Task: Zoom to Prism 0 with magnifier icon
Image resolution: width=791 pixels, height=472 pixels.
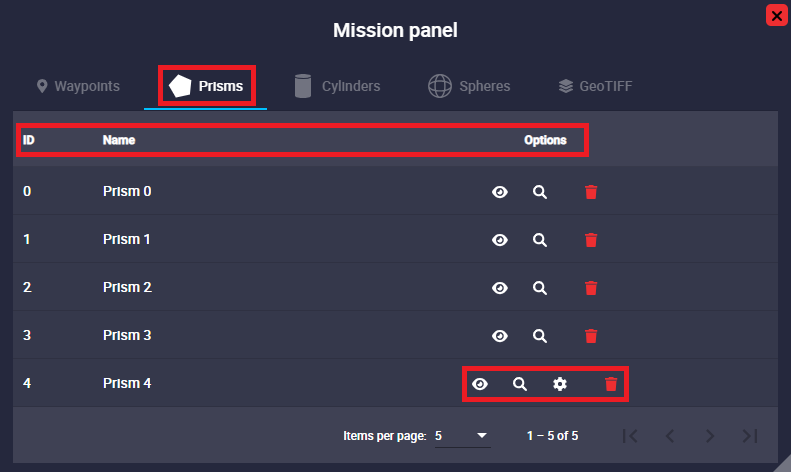Action: [539, 192]
